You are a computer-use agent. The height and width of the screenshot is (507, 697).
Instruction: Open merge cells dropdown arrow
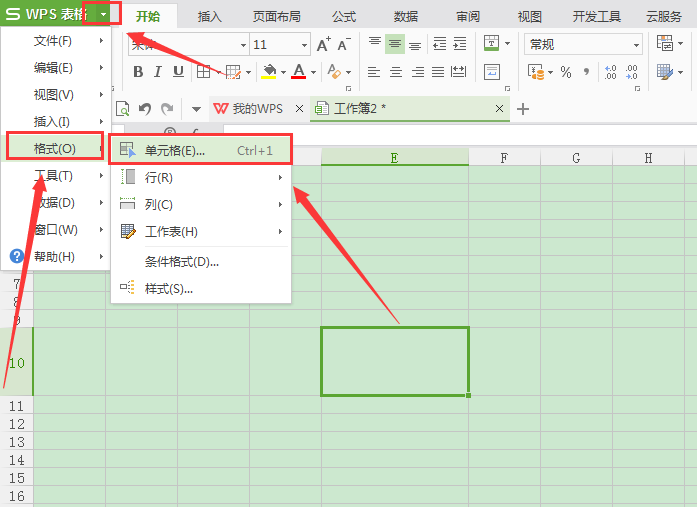click(507, 44)
